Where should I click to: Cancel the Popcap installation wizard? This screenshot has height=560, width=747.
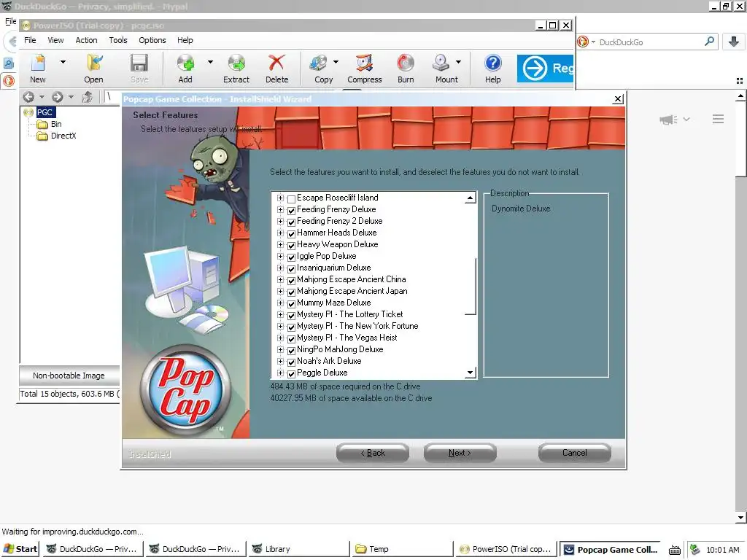tap(575, 453)
